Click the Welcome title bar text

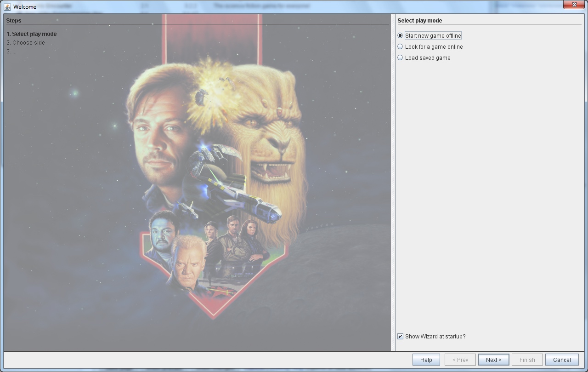pos(25,6)
